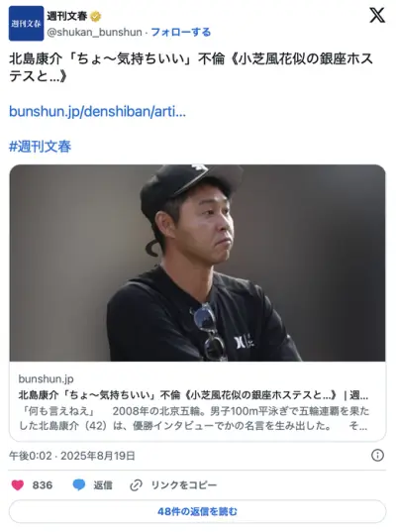Open the 週刊文春 profile avatar
Viewport: 396px width, 532px height.
click(26, 24)
